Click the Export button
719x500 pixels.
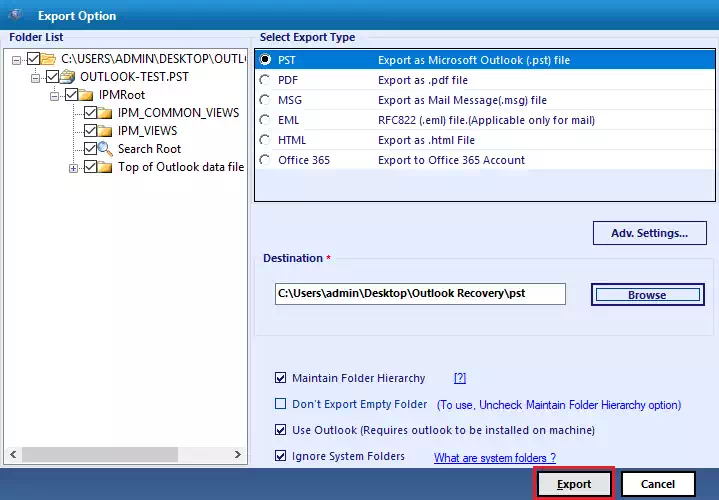point(574,484)
